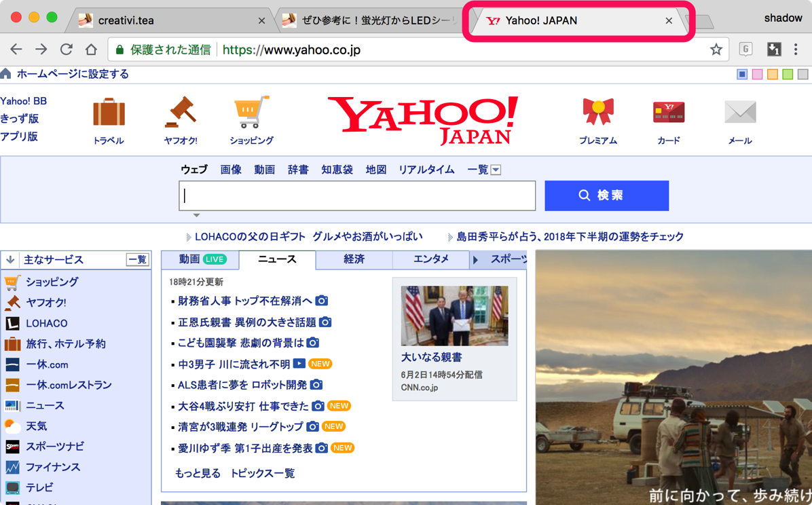Go back with the browser back arrow

[x=16, y=49]
